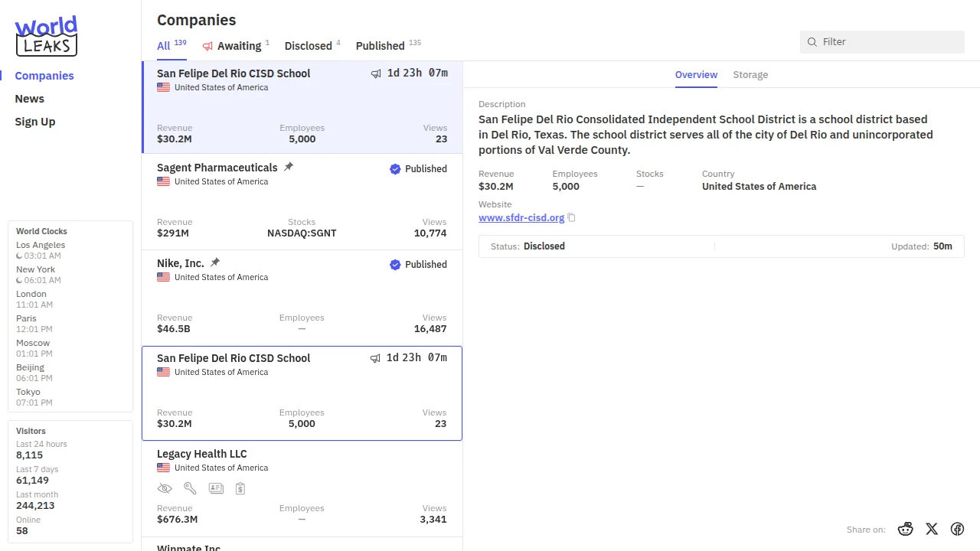Click the pin icon beside Sagent Pharmaceuticals
Screen dimensions: 980x551
[289, 167]
